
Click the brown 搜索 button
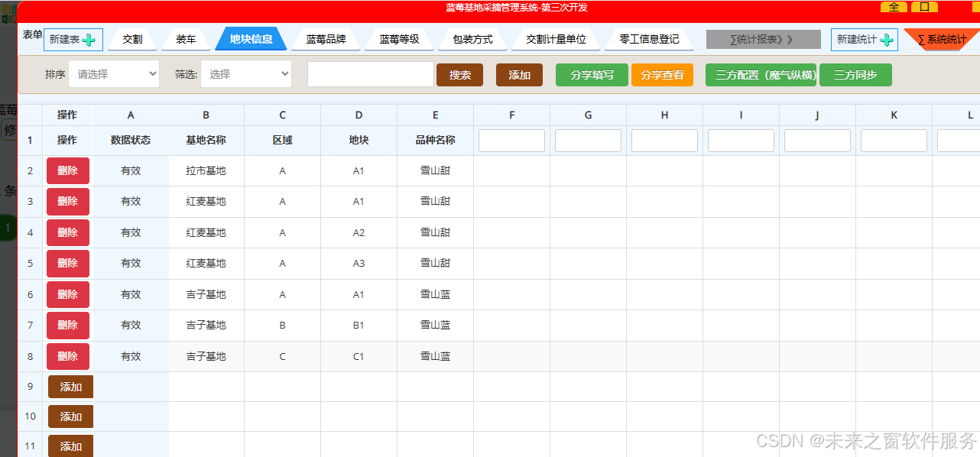click(x=459, y=75)
